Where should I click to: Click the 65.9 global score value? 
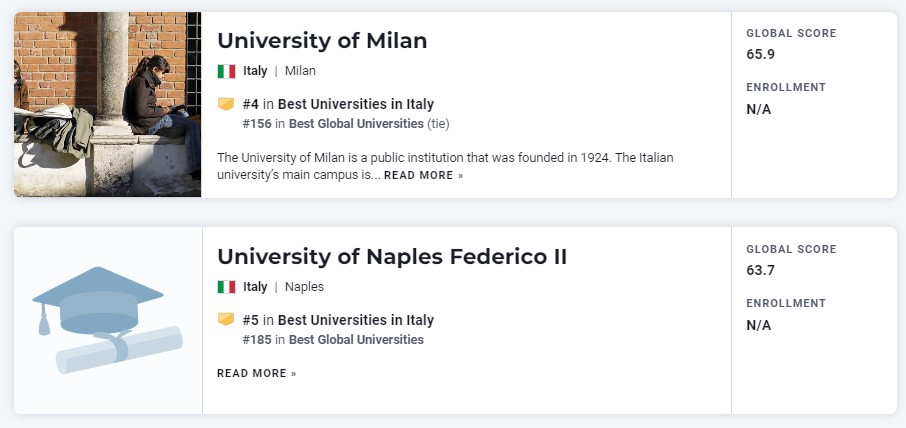tap(760, 54)
